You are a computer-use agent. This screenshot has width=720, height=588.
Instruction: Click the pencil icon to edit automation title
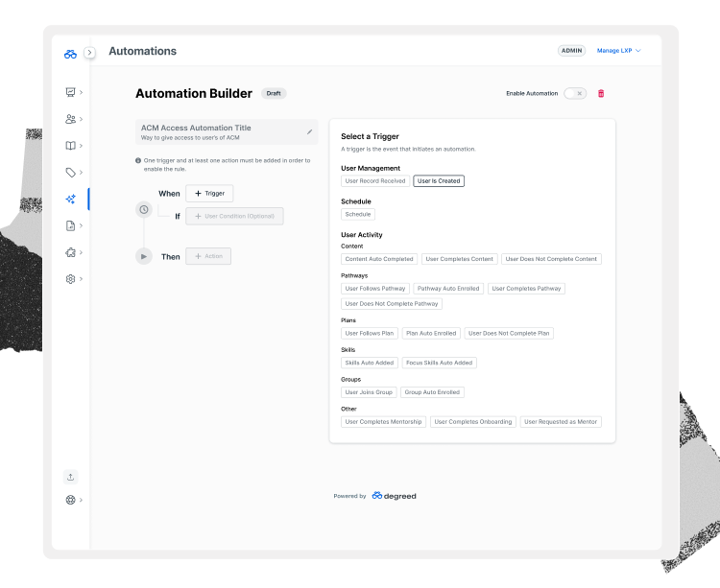309,131
